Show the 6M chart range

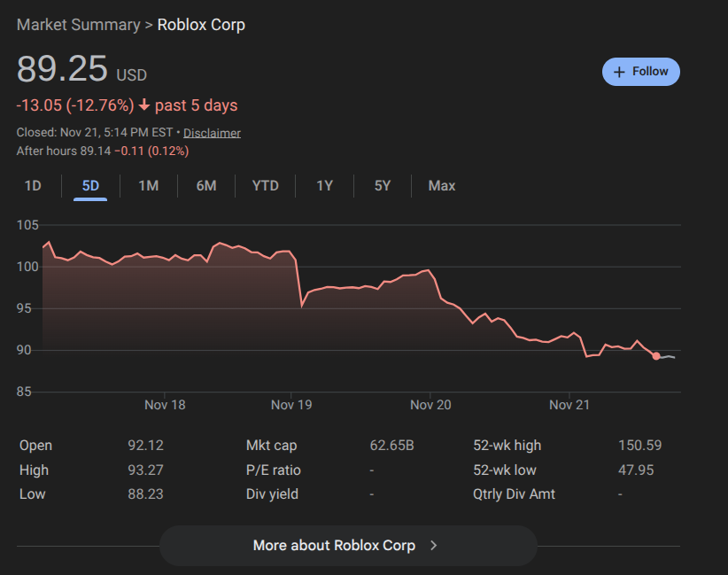tap(206, 186)
